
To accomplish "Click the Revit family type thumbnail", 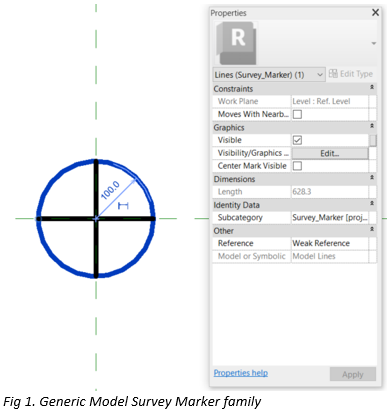I will (x=237, y=43).
